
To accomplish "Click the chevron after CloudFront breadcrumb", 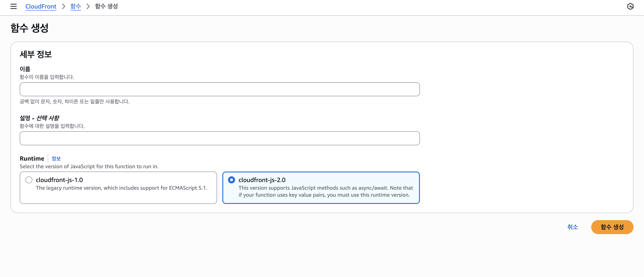I will 64,7.
